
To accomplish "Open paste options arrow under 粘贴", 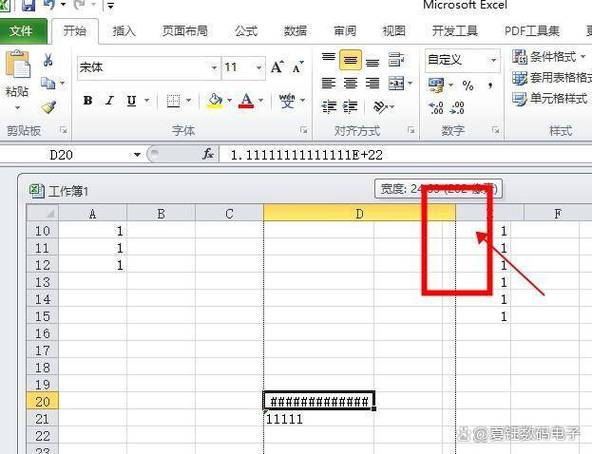I will 17,108.
